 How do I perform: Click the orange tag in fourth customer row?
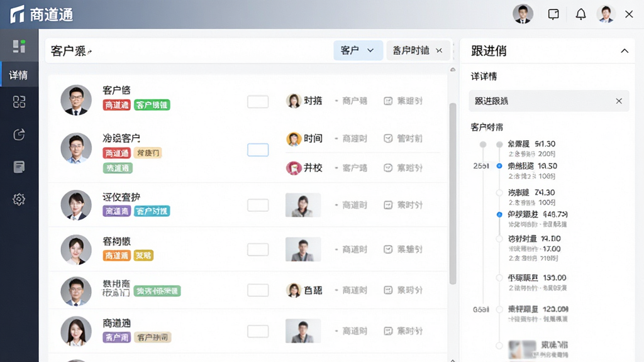116,256
